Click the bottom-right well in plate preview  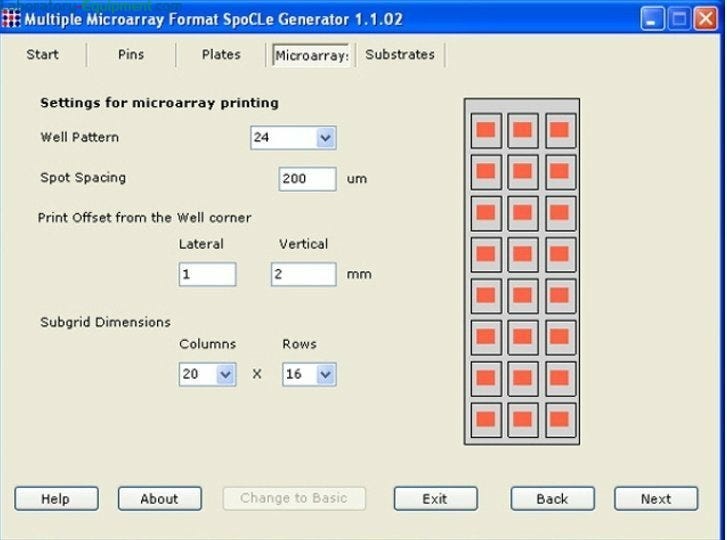tap(560, 418)
